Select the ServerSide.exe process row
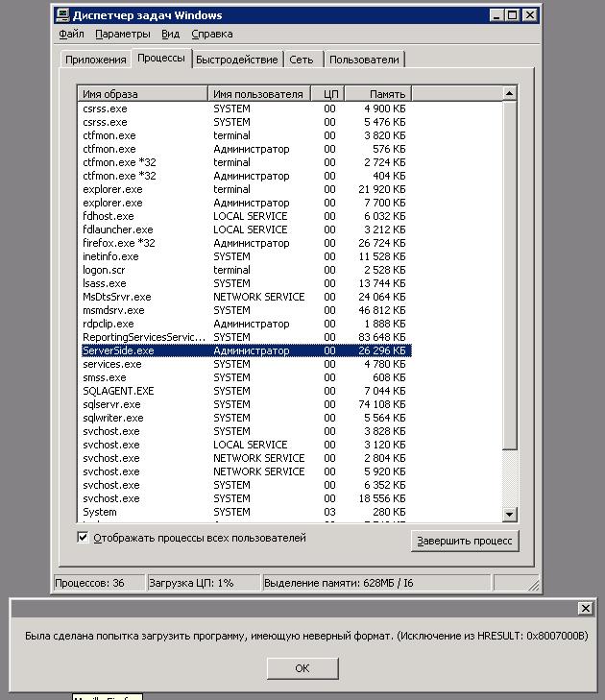This screenshot has width=605, height=700. click(x=246, y=350)
